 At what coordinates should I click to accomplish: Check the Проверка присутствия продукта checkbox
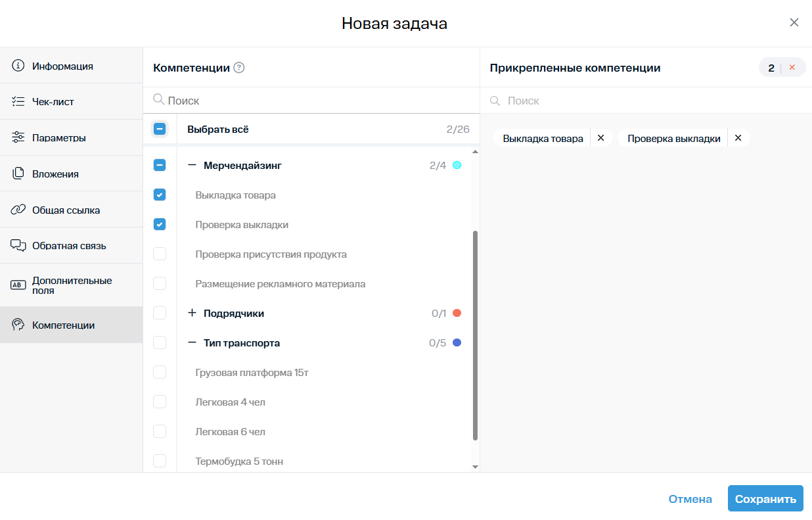tap(160, 254)
